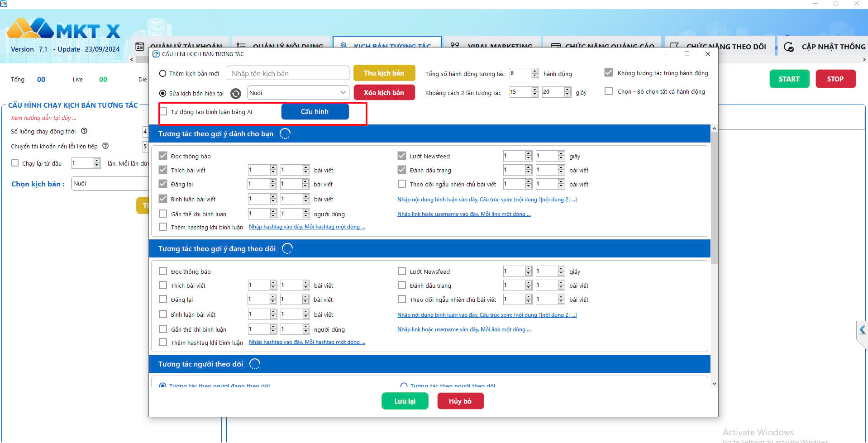Uncheck Không tương tác trùng hành động
Viewport: 868px width, 443px height.
pyautogui.click(x=609, y=72)
